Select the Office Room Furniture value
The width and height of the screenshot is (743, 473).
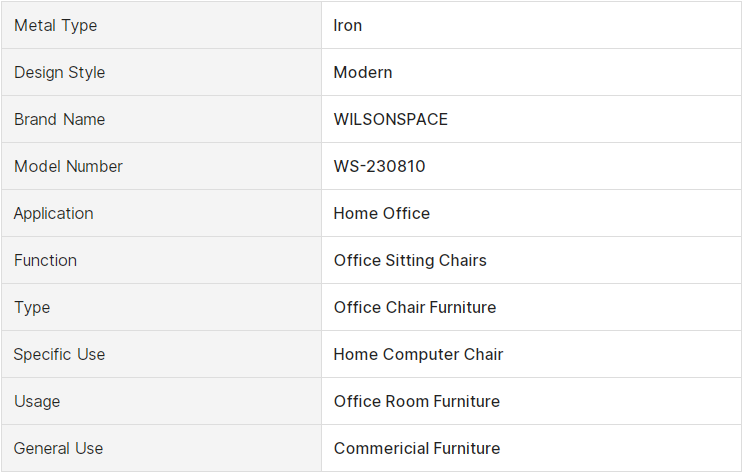coord(417,401)
